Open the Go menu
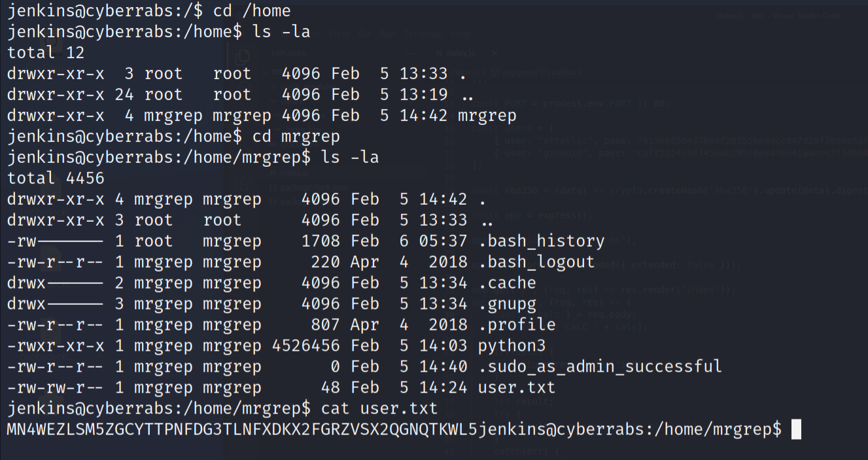Image resolution: width=868 pixels, height=460 pixels. tap(364, 33)
